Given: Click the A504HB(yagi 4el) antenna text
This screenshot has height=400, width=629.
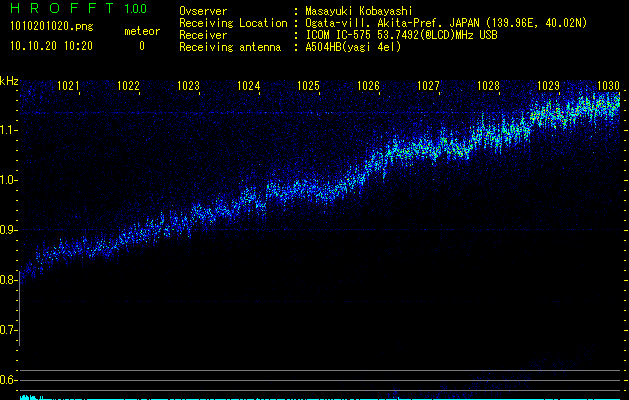Looking at the screenshot, I should (353, 47).
